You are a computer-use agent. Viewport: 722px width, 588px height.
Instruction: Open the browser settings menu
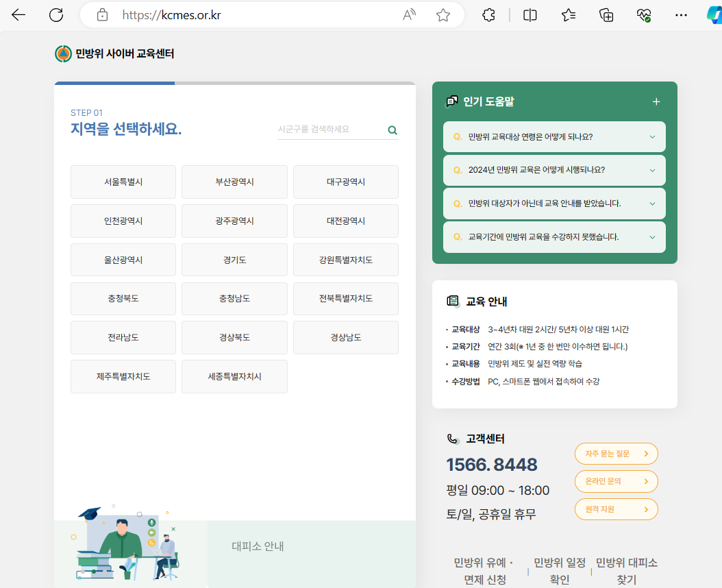point(681,14)
